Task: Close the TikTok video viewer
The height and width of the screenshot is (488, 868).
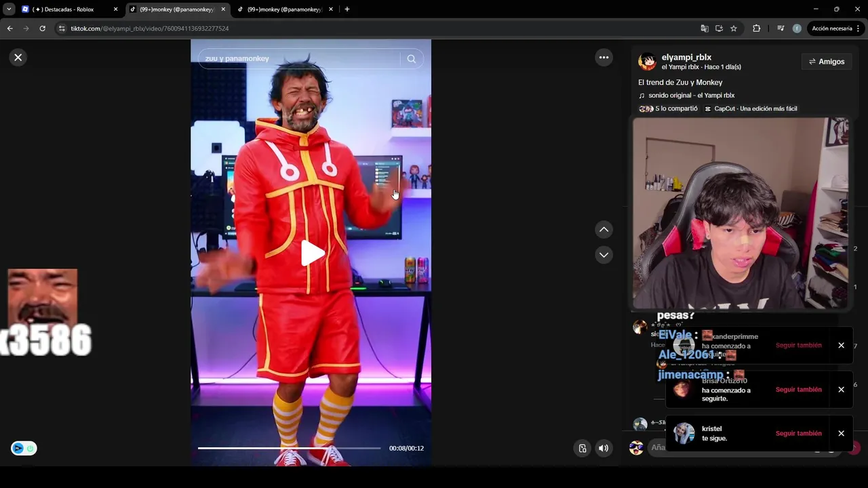Action: click(18, 58)
